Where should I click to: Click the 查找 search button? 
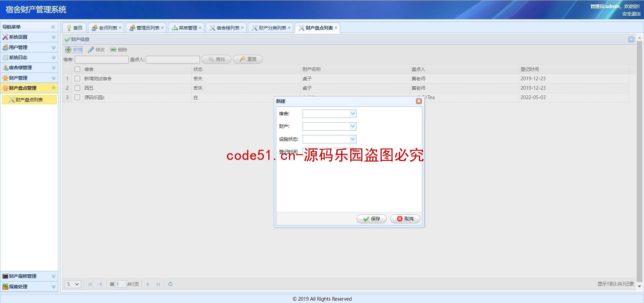[216, 59]
